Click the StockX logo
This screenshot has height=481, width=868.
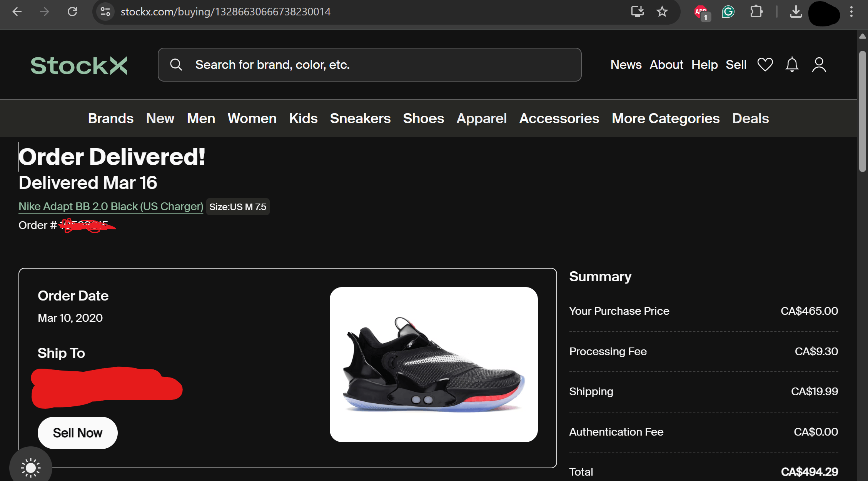pos(79,65)
